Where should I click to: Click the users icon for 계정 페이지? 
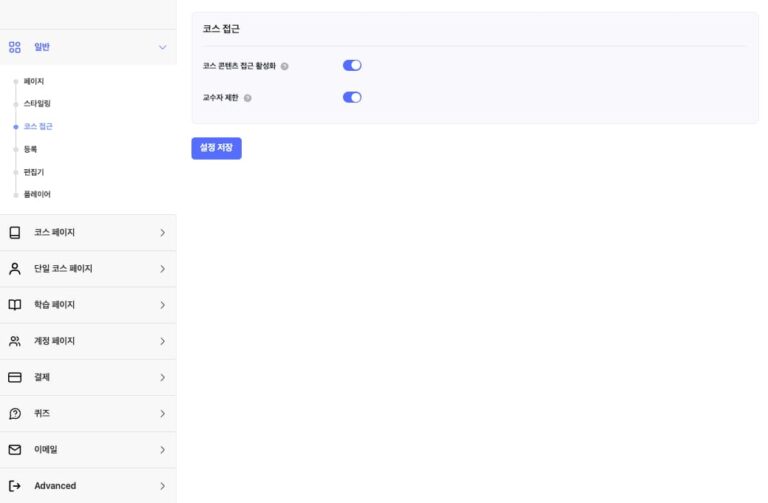coord(15,341)
